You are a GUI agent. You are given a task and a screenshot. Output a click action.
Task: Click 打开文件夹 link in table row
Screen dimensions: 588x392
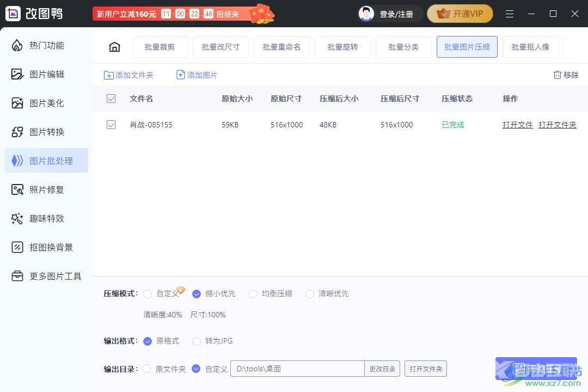(558, 125)
